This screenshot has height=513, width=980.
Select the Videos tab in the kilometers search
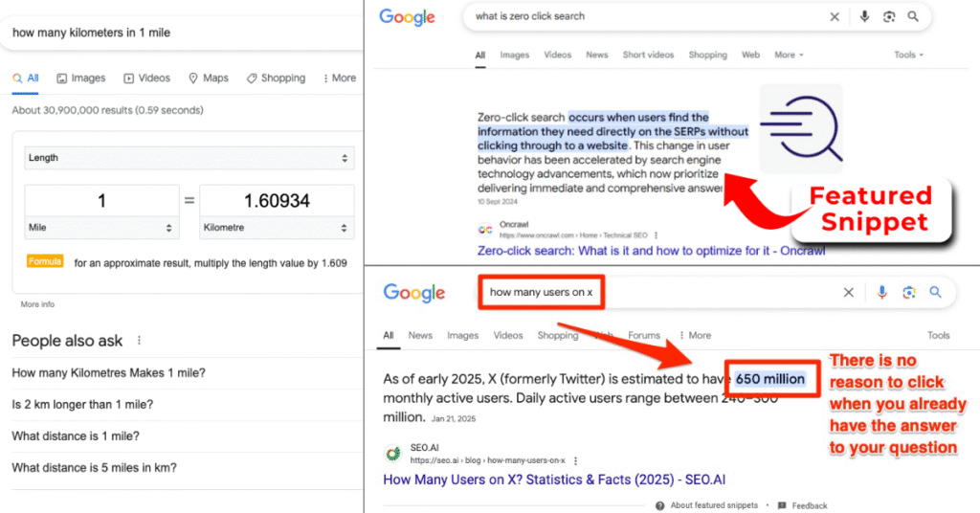point(146,78)
